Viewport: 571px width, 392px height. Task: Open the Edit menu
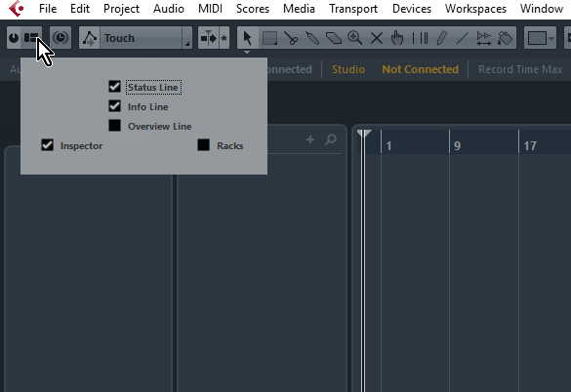point(80,9)
